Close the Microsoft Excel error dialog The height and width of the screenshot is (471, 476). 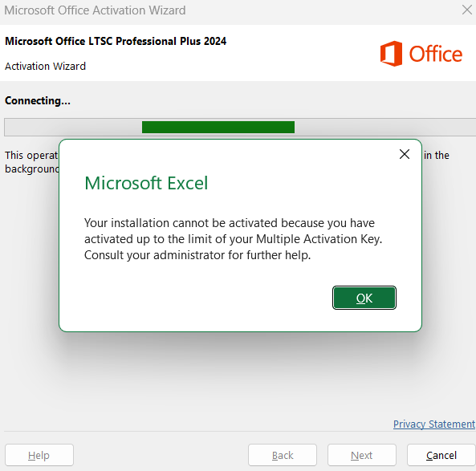pos(405,154)
